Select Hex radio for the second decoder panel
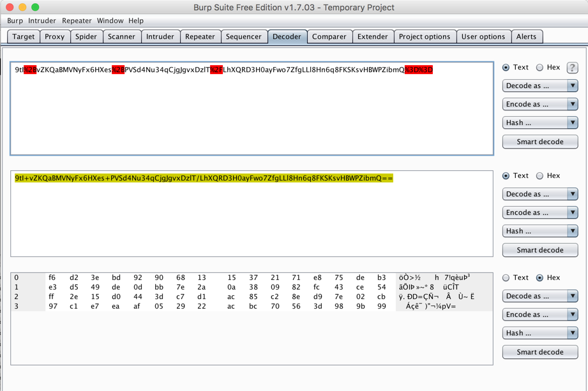 [x=539, y=175]
